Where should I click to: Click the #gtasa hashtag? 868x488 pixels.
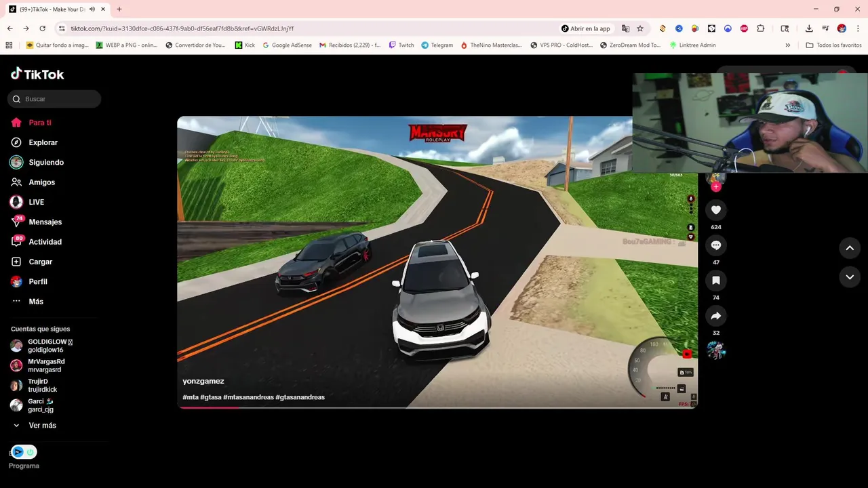coord(211,397)
